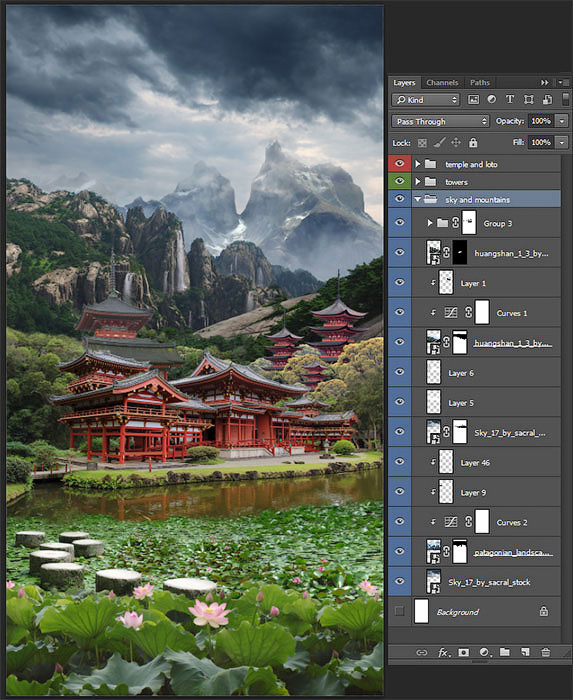Click the patagonian_landsca layer mask thumbnail
This screenshot has width=573, height=700.
click(460, 551)
